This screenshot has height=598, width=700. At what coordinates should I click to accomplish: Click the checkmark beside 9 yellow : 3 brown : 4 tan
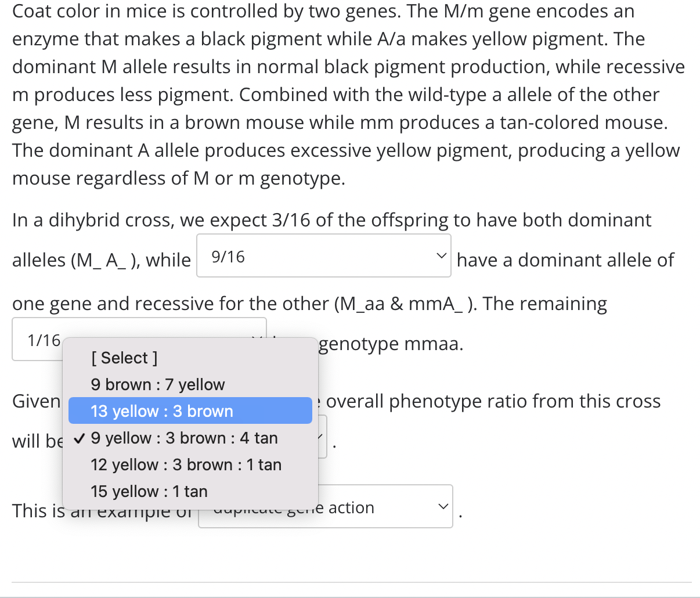click(x=79, y=437)
